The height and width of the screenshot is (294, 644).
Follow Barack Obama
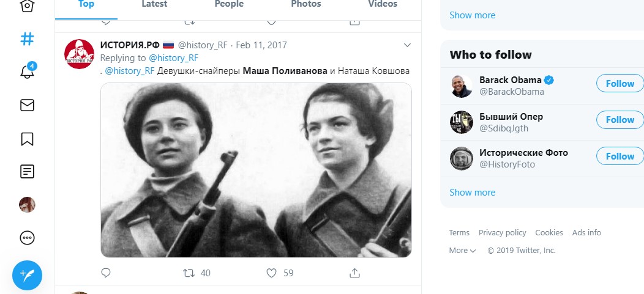pyautogui.click(x=620, y=84)
